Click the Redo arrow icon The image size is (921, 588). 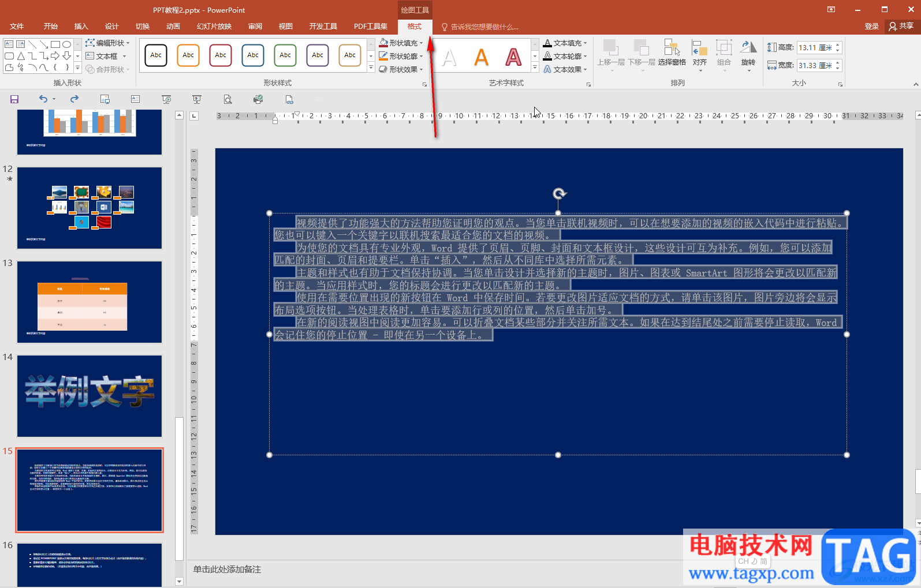coord(74,99)
